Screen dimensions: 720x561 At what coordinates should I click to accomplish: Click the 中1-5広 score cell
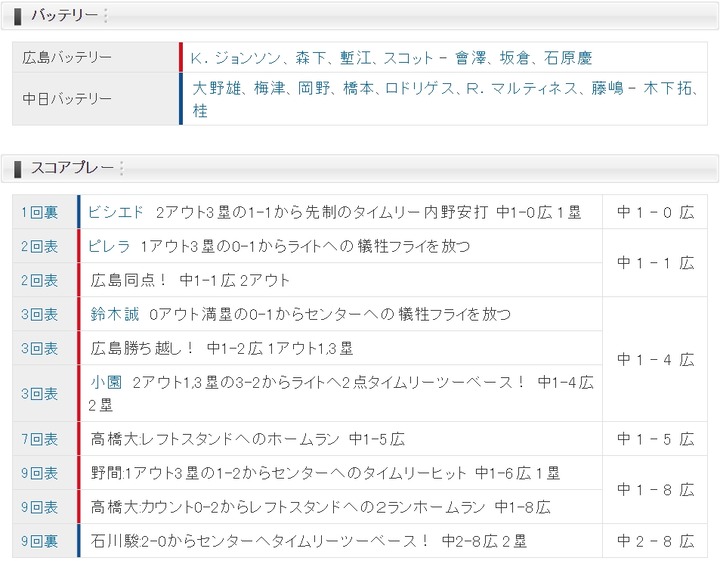coord(655,438)
